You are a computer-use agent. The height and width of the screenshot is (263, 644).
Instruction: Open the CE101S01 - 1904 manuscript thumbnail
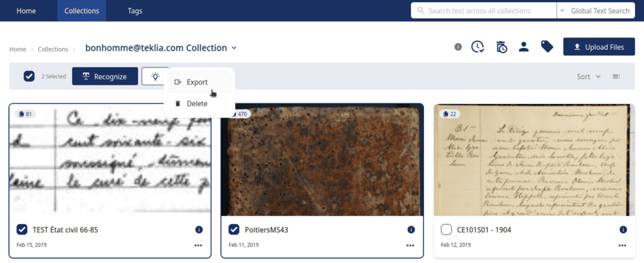(x=534, y=160)
